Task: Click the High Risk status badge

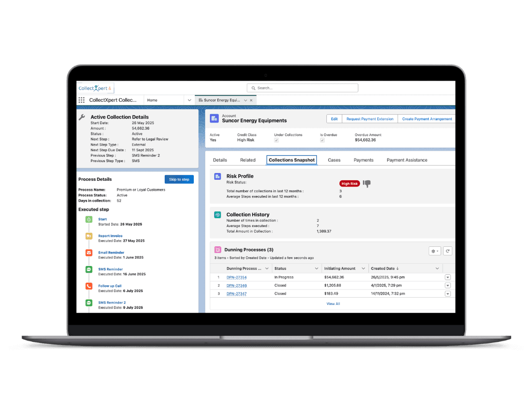Action: 350,183
